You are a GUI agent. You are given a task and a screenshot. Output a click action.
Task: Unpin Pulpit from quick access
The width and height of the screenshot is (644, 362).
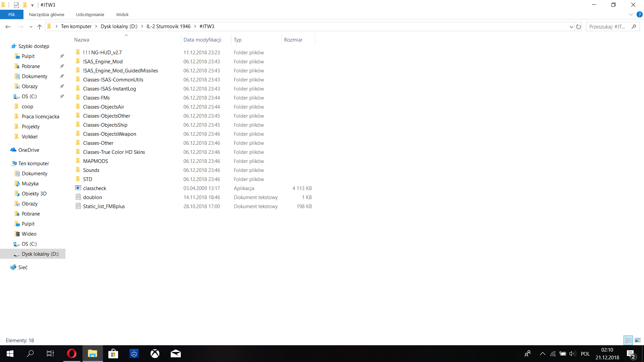(62, 56)
